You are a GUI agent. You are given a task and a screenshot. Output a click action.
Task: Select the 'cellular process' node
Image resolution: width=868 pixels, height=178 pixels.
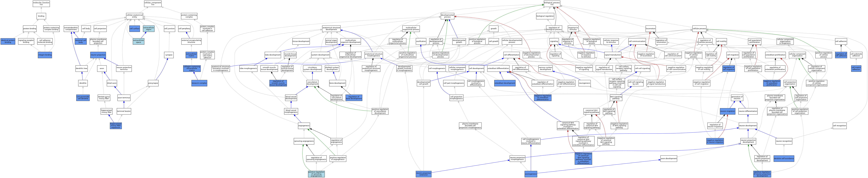(x=699, y=29)
